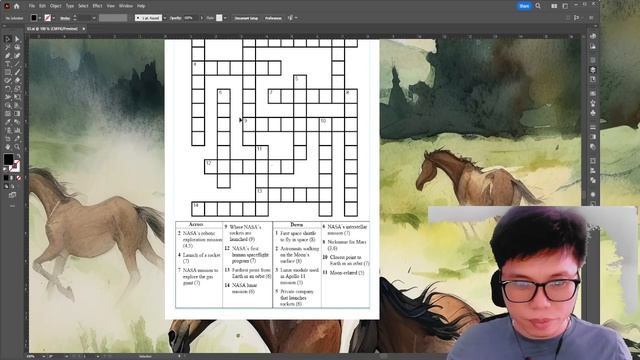Click the Document Setup button
The width and height of the screenshot is (640, 360).
246,18
